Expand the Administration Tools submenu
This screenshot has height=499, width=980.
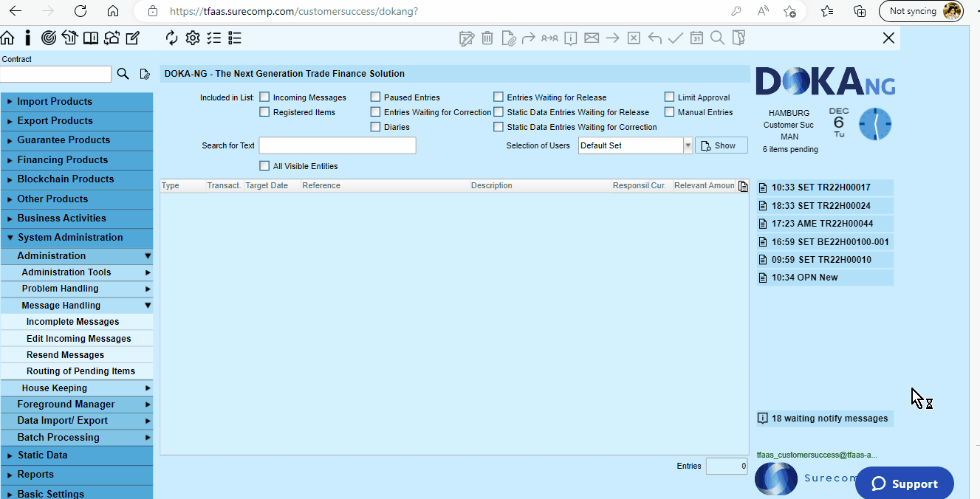click(x=66, y=272)
